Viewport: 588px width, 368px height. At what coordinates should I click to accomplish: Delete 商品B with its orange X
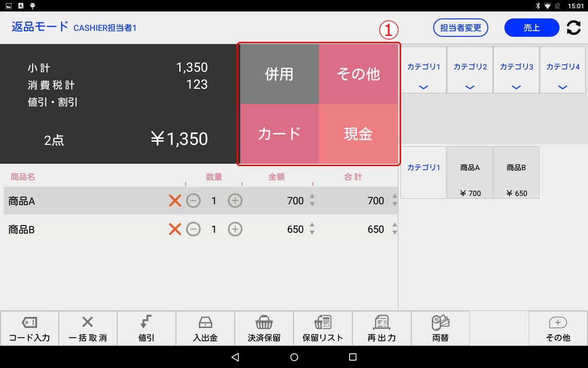pyautogui.click(x=175, y=229)
